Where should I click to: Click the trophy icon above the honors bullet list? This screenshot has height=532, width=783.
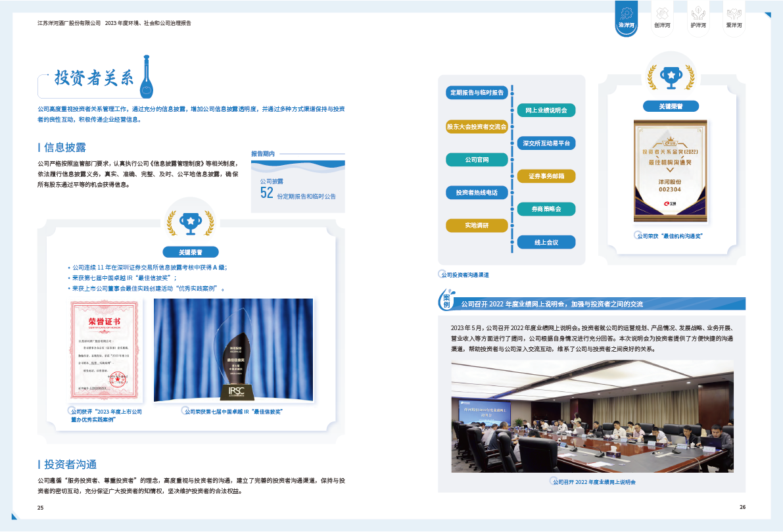coord(190,222)
